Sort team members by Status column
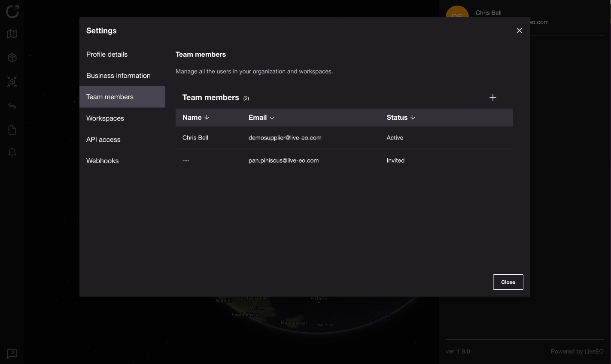The height and width of the screenshot is (364, 611). click(401, 118)
